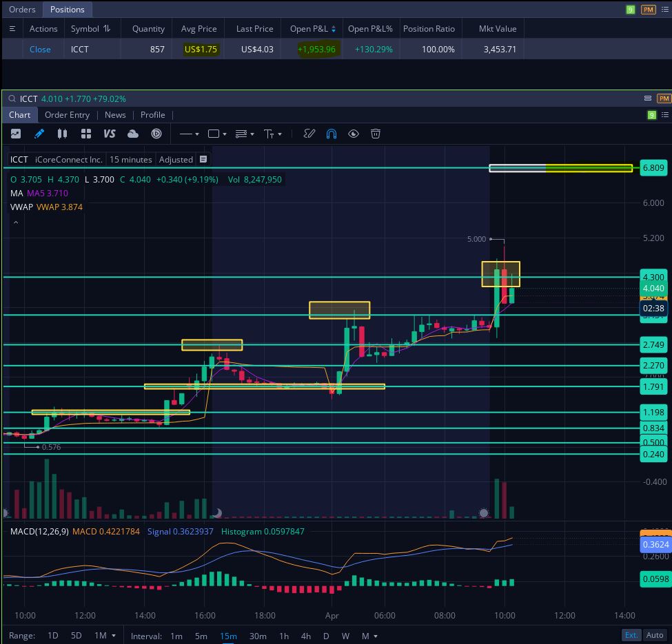Open the 15 minutes interval selector
672x644 pixels.
(131, 159)
